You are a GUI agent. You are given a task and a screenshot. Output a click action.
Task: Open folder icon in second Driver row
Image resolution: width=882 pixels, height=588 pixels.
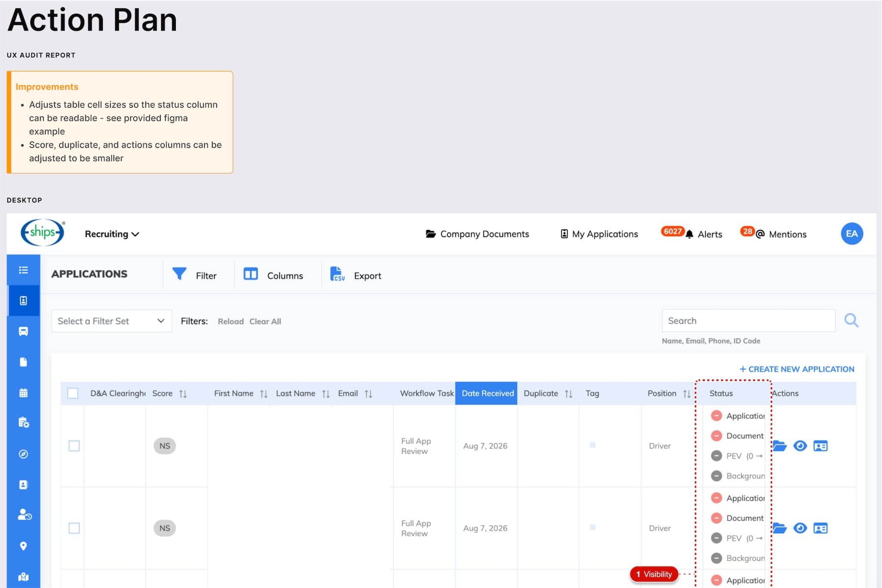pos(779,528)
